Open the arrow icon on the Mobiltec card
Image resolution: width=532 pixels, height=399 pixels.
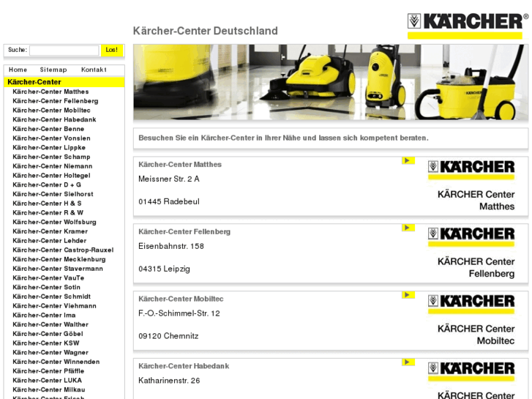click(408, 295)
